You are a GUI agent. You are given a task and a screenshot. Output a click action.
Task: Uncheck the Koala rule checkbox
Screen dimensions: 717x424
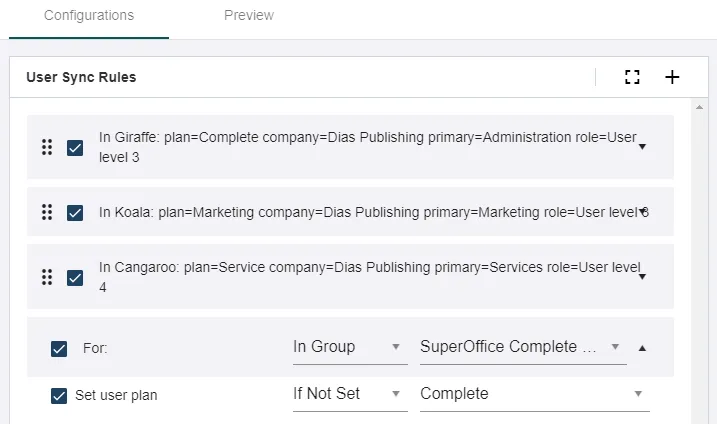point(75,212)
